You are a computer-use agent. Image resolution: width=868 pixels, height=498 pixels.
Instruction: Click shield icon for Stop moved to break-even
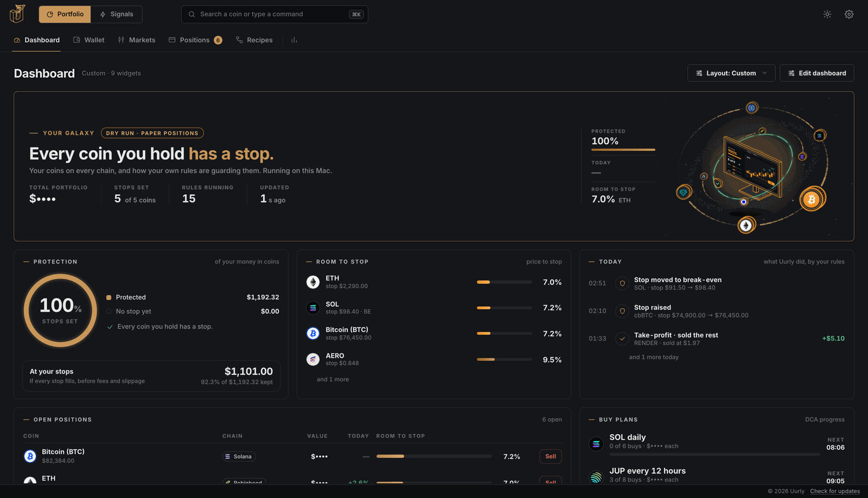click(x=622, y=283)
